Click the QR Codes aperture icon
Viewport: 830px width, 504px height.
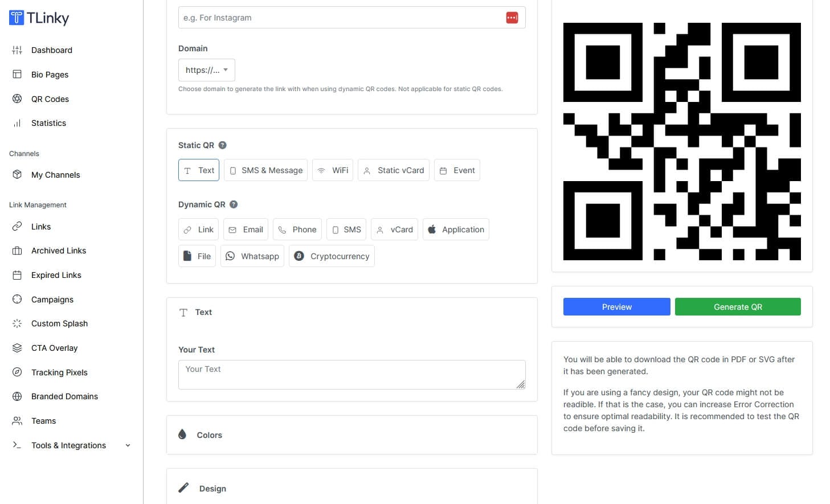coord(17,99)
